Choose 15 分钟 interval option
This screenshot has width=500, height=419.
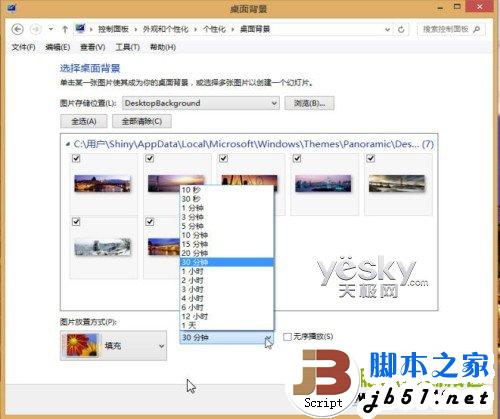coord(227,244)
